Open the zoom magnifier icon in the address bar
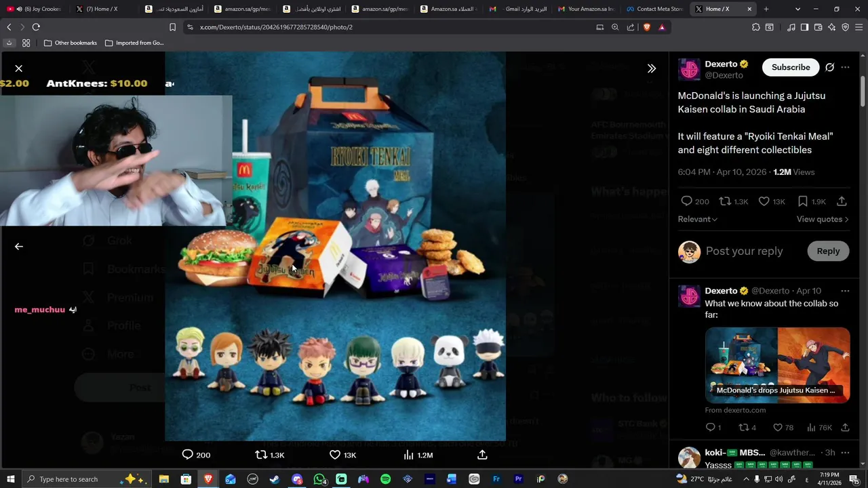The height and width of the screenshot is (488, 868). (615, 27)
